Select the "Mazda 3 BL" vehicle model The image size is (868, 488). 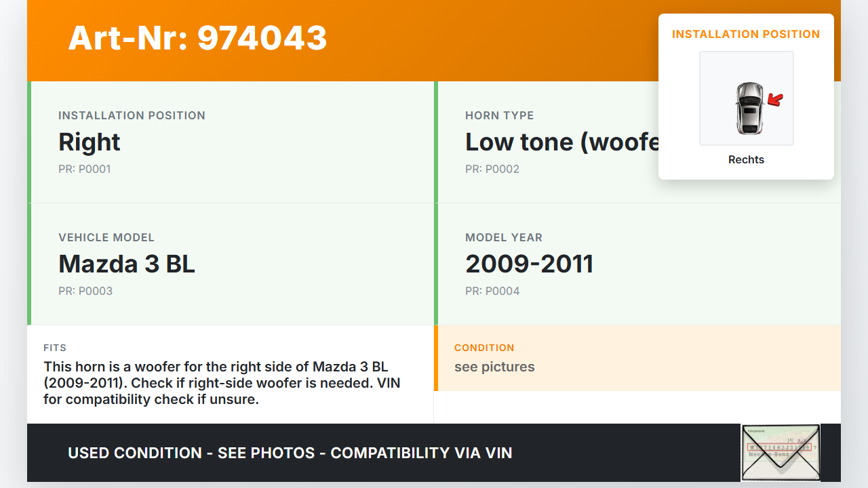coord(127,264)
